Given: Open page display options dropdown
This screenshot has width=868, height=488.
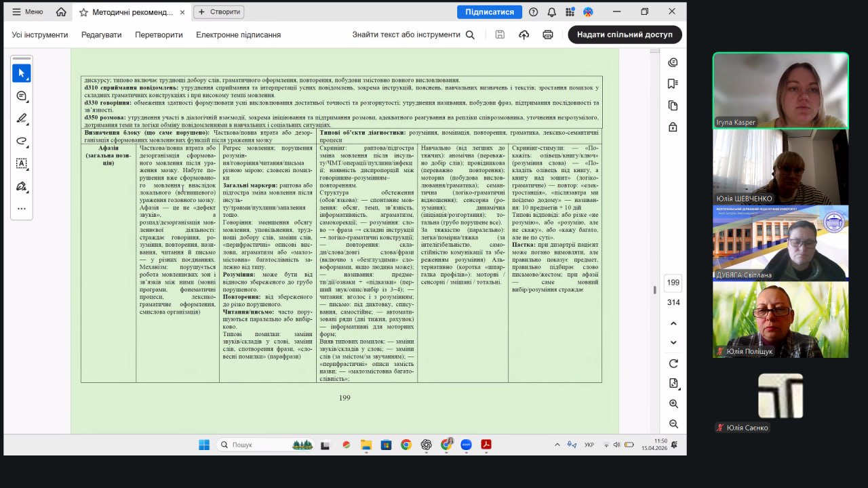Looking at the screenshot, I should point(673,384).
